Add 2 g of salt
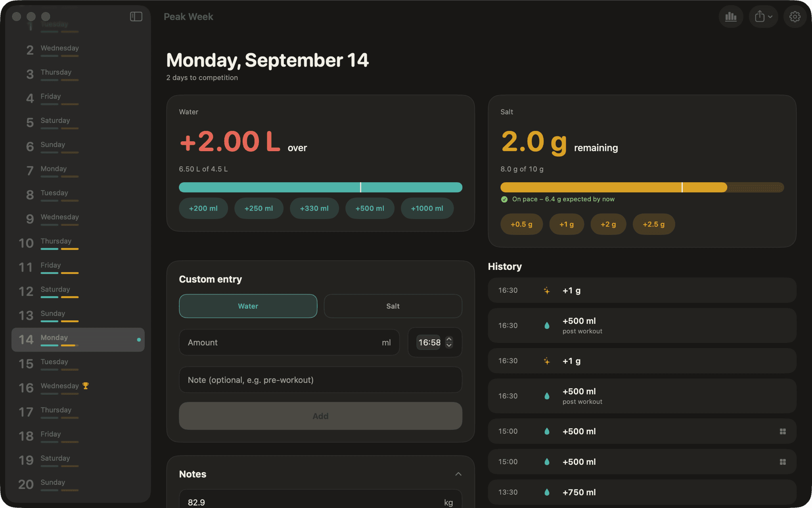This screenshot has width=812, height=508. point(608,224)
